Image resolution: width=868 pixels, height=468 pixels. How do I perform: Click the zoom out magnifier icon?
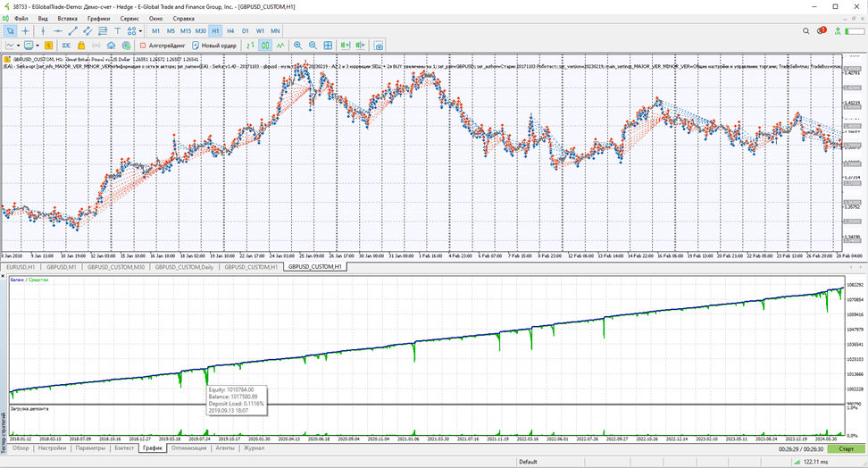coord(313,46)
